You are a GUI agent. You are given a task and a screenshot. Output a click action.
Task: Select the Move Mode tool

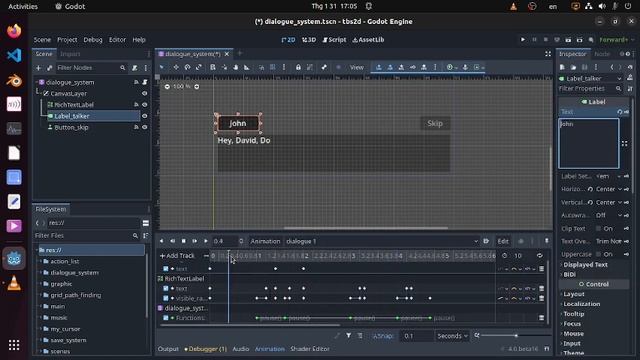point(176,67)
